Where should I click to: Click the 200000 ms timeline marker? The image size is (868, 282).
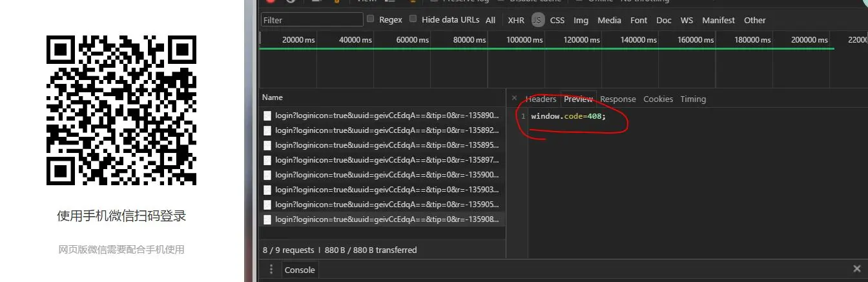coord(809,40)
